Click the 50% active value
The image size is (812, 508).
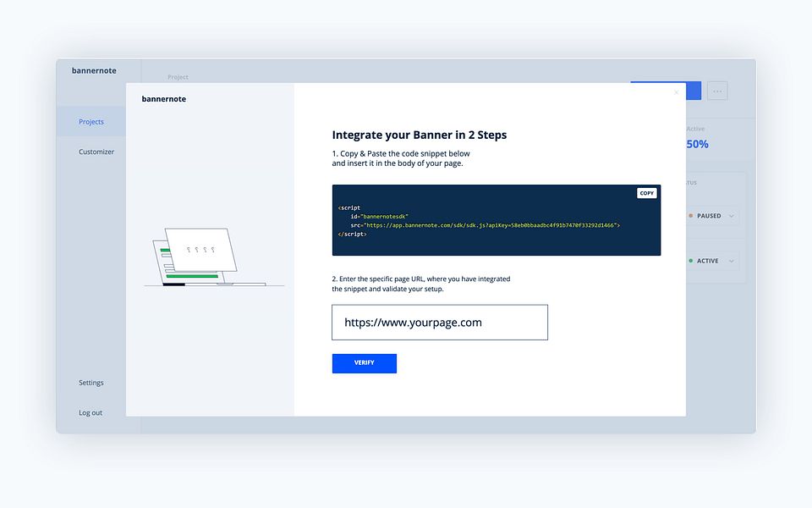tap(698, 145)
